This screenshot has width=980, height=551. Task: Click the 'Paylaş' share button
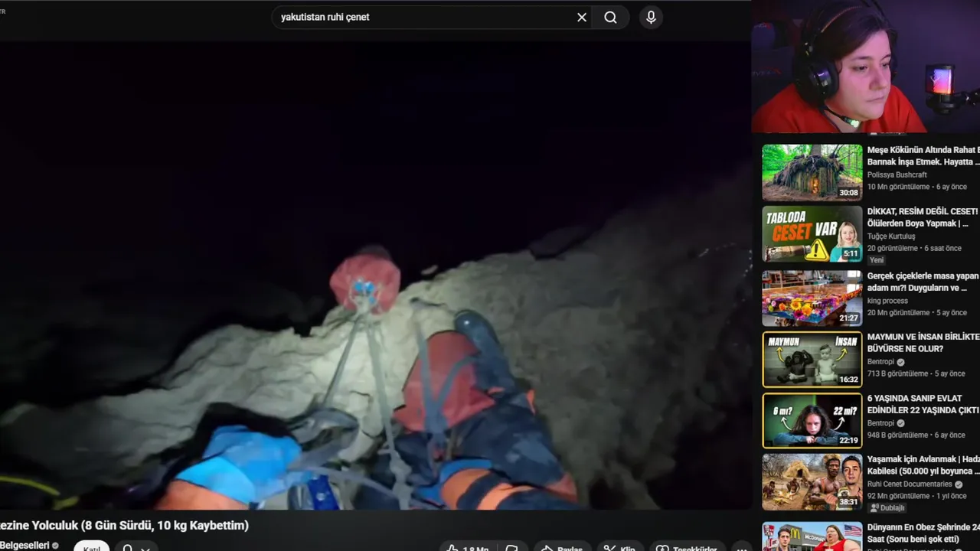(x=562, y=547)
